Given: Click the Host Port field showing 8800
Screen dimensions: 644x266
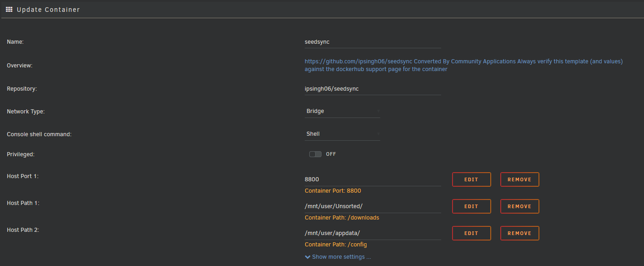Looking at the screenshot, I should (372, 179).
